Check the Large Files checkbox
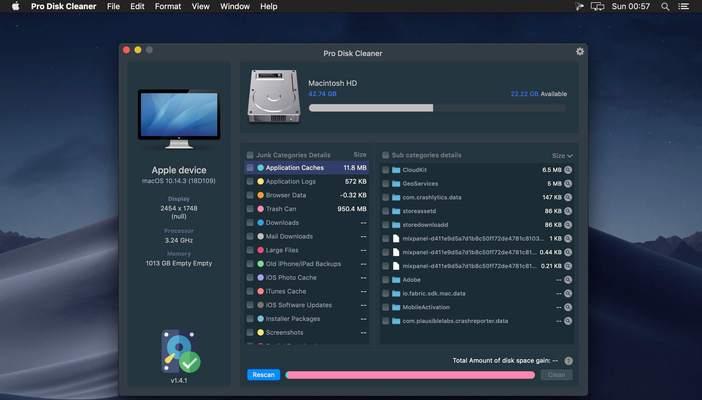The width and height of the screenshot is (702, 400). coord(250,250)
